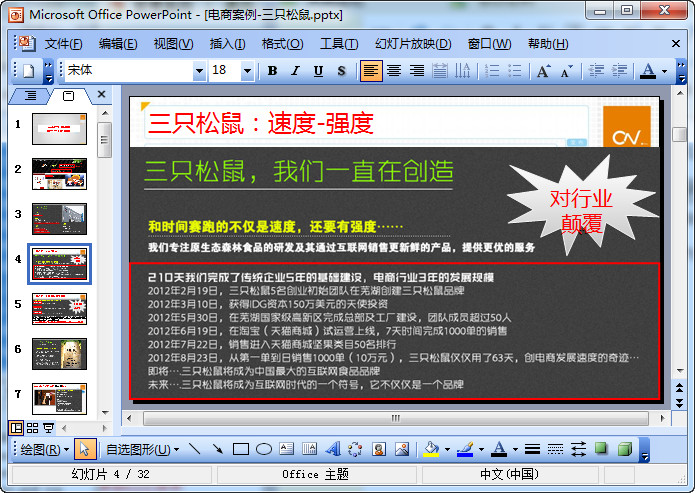Close the slides pane

click(x=102, y=94)
